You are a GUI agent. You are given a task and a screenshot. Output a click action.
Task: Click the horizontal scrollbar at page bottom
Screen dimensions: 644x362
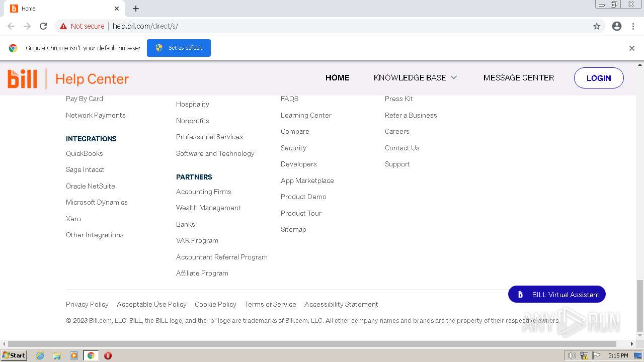tap(312, 344)
